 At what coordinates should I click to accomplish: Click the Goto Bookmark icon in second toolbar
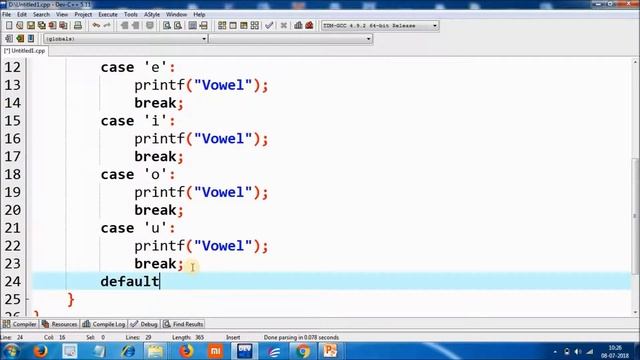[x=31, y=39]
